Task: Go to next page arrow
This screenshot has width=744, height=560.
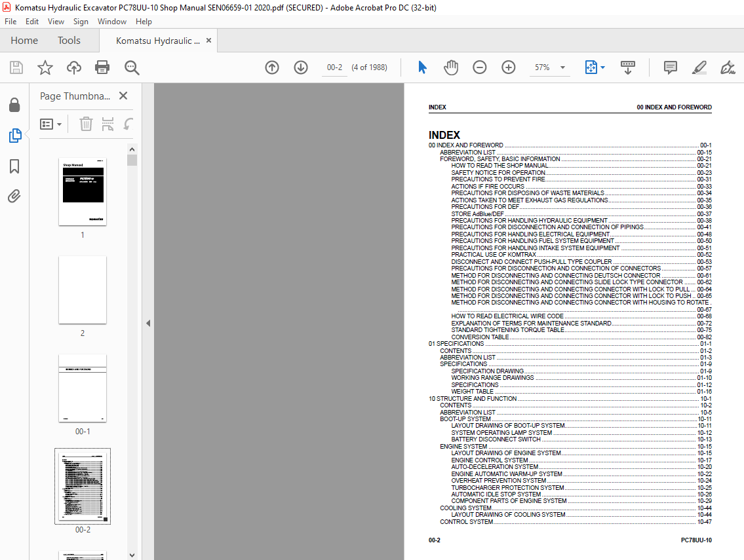Action: tap(300, 67)
